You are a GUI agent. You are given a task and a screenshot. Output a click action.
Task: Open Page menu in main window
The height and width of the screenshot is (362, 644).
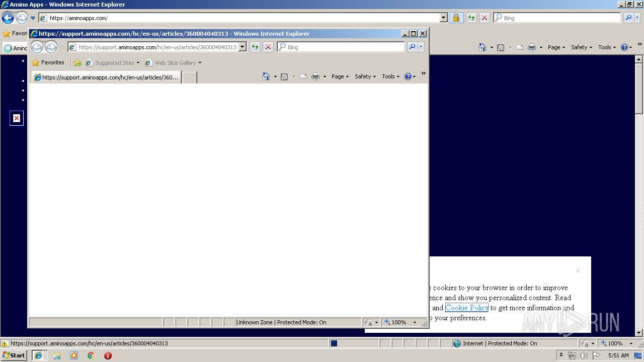pyautogui.click(x=556, y=47)
